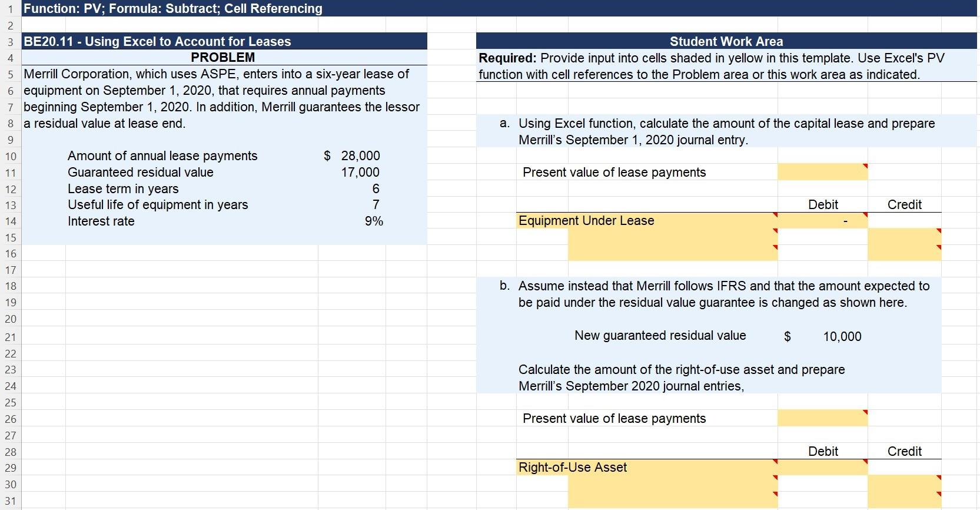Screen dimensions: 980x510
Task: Click the 'Lease term in years' label
Action: click(123, 188)
